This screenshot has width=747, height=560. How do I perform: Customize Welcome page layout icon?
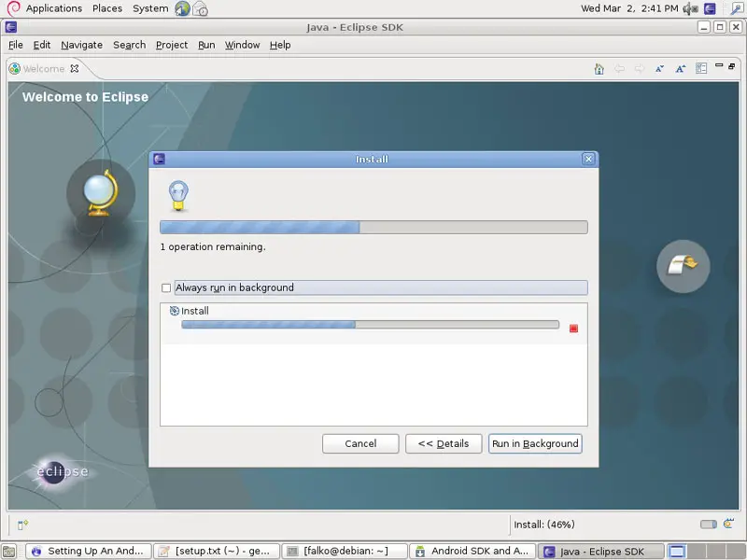701,68
